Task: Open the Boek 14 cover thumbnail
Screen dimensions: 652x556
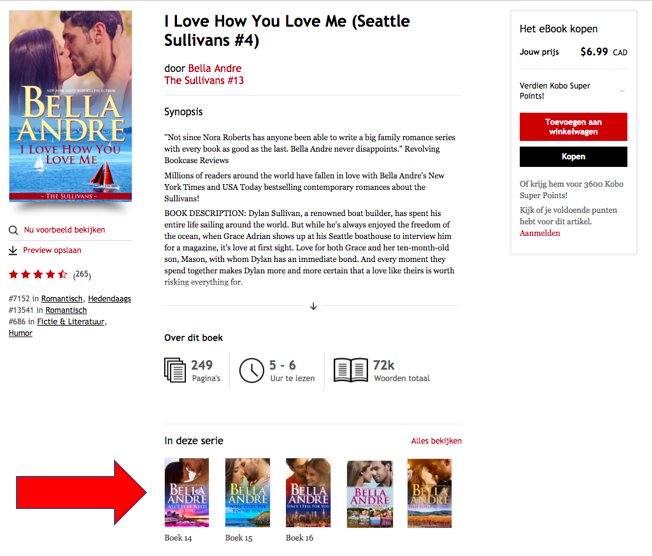Action: (187, 493)
